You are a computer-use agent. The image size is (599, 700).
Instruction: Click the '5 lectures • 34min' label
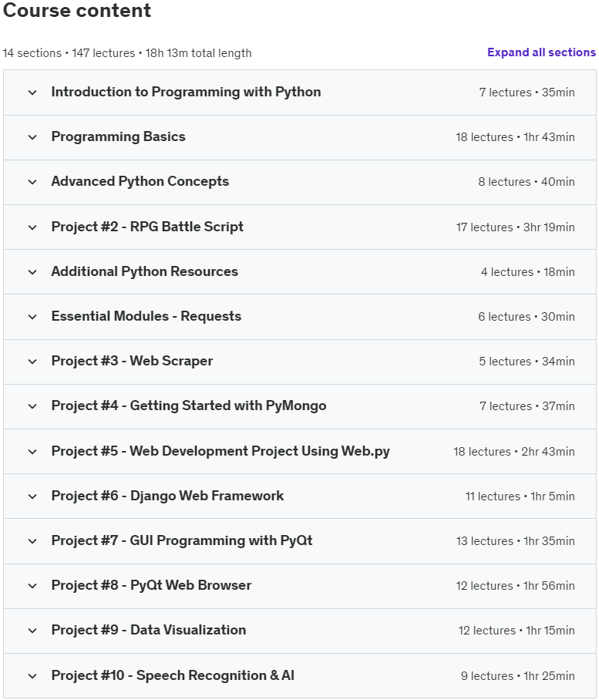point(527,361)
